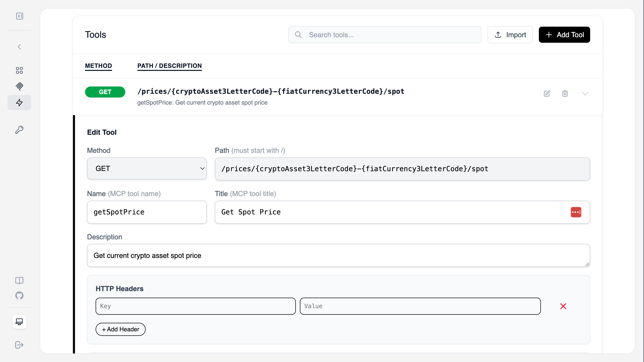Delete the getSpotPrice tool via trash icon

pos(565,93)
